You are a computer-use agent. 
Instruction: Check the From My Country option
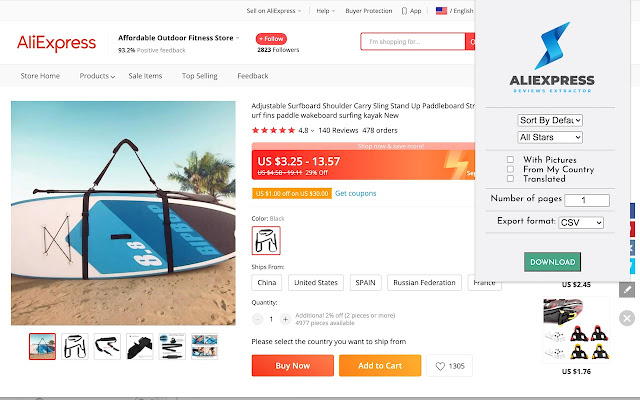click(510, 169)
